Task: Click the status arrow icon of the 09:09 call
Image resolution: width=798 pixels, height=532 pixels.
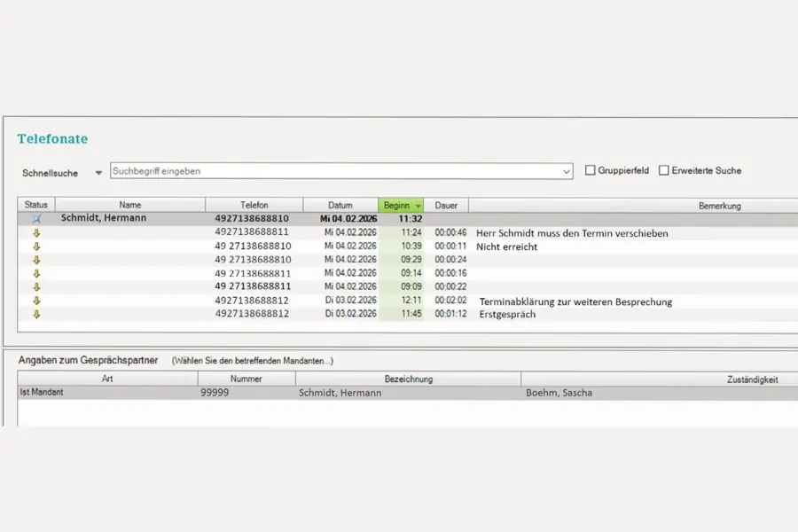Action: (36, 287)
